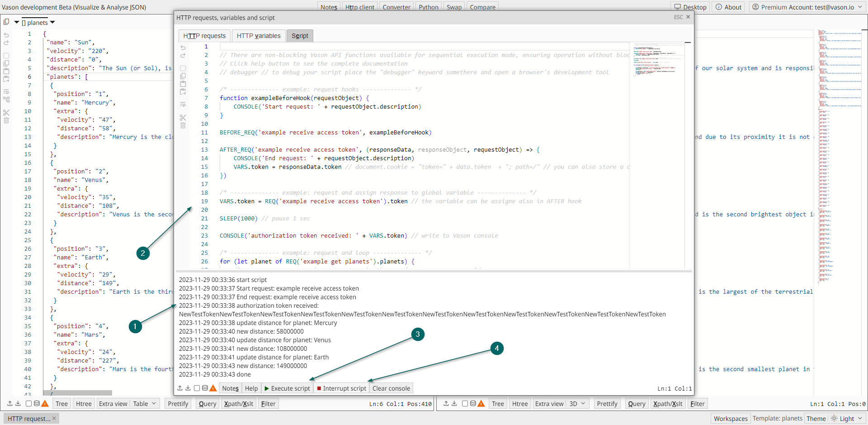This screenshot has height=425, width=868.
Task: Click trash delete icon in left editor sidebar
Action: [x=6, y=120]
